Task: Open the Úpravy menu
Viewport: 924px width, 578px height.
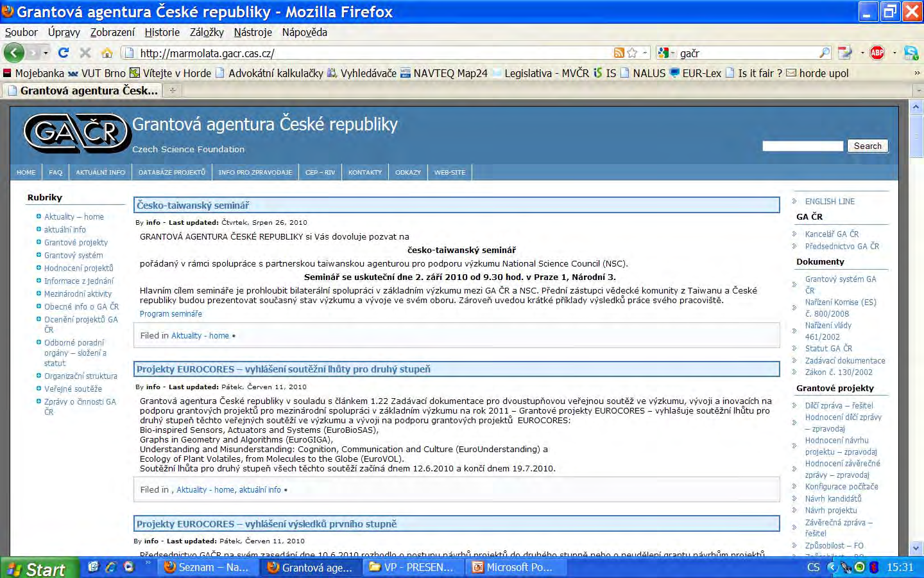Action: coord(64,32)
